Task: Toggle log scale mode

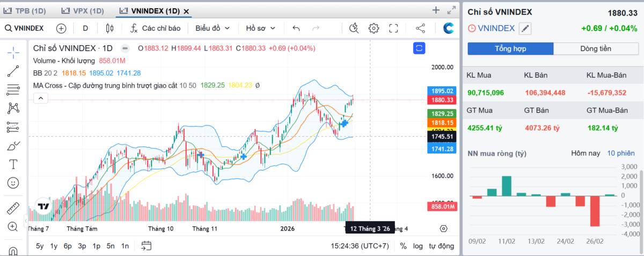Action: [x=418, y=246]
